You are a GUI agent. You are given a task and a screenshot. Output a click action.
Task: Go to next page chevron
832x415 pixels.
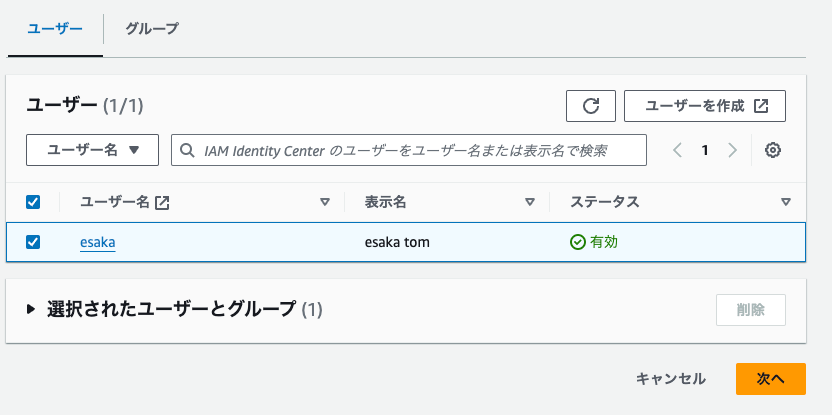click(x=732, y=150)
